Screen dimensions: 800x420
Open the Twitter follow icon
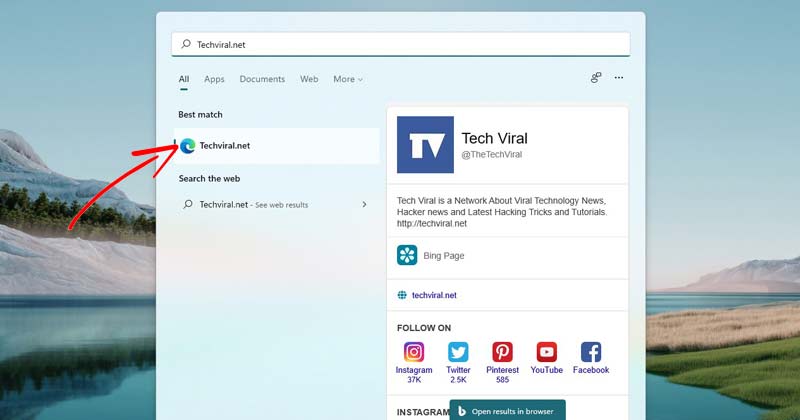tap(458, 352)
